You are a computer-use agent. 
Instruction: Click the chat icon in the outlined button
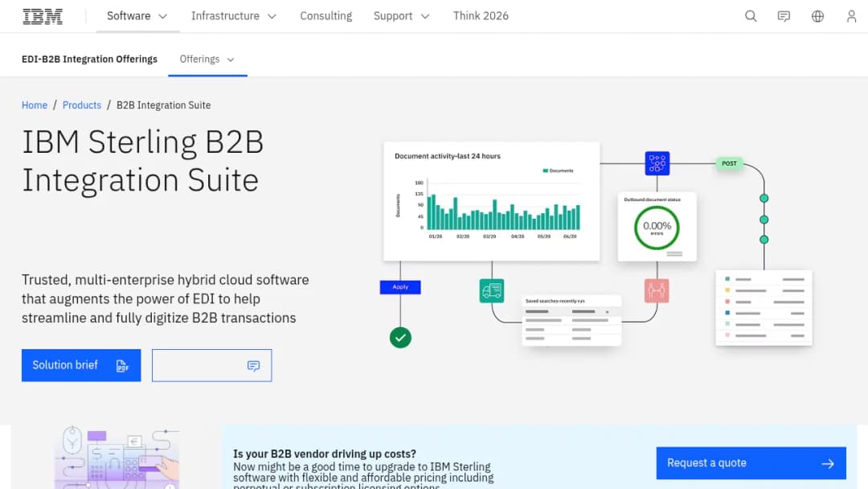(x=253, y=365)
